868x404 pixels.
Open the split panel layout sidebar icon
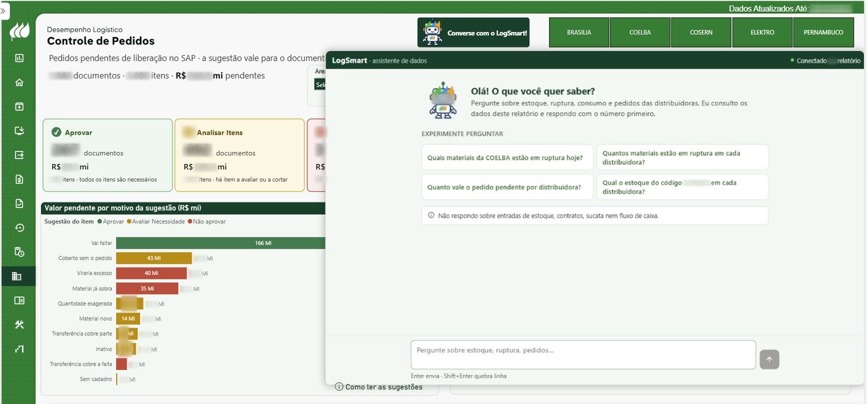pyautogui.click(x=19, y=301)
